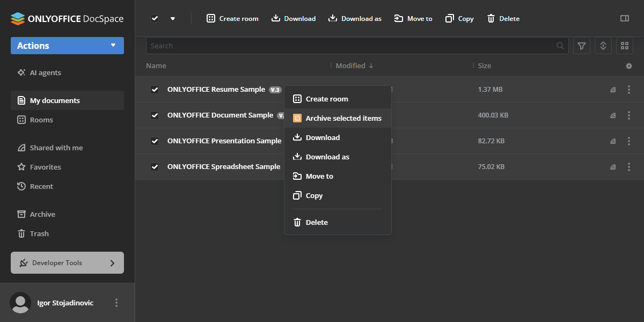Open ONLYOFFICE Document Sample file
The width and height of the screenshot is (644, 322).
[221, 115]
